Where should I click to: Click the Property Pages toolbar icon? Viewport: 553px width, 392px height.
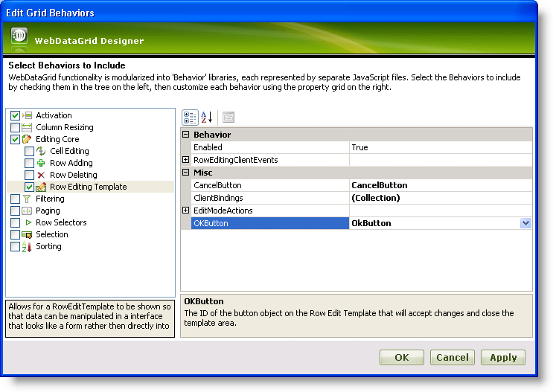[228, 118]
